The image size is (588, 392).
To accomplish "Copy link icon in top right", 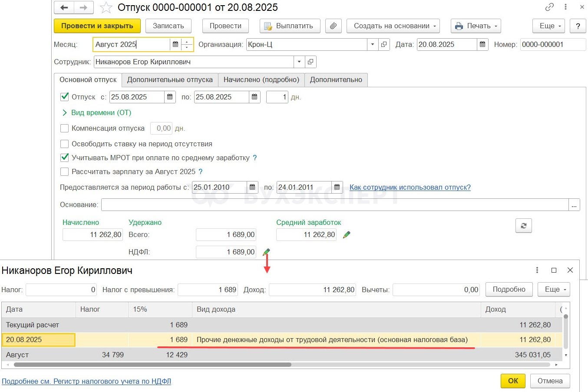I will click(549, 7).
